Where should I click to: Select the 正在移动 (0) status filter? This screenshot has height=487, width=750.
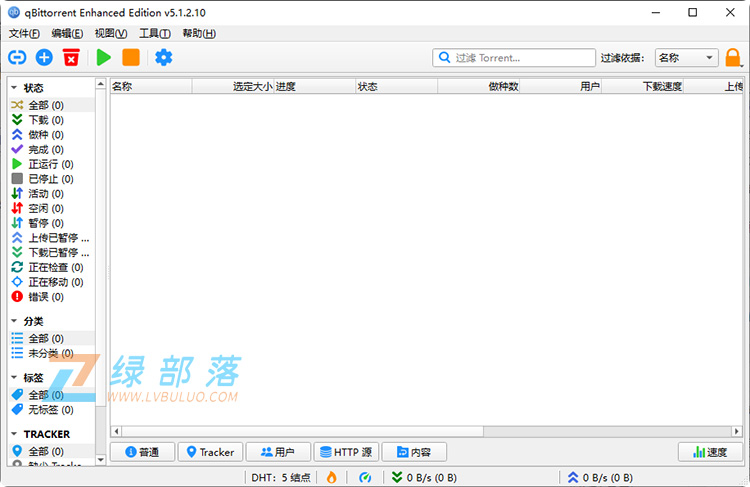[52, 282]
